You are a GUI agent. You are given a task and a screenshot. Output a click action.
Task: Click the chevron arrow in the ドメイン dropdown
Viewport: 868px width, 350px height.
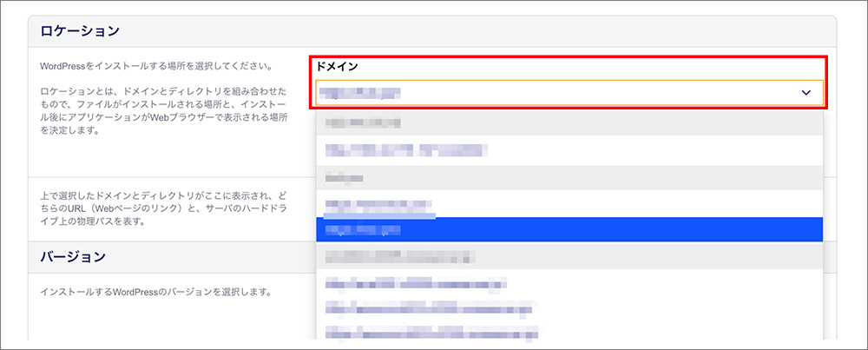point(806,92)
